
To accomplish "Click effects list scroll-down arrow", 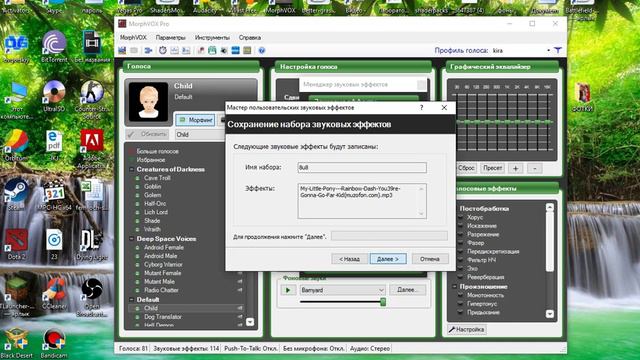I will (x=550, y=313).
